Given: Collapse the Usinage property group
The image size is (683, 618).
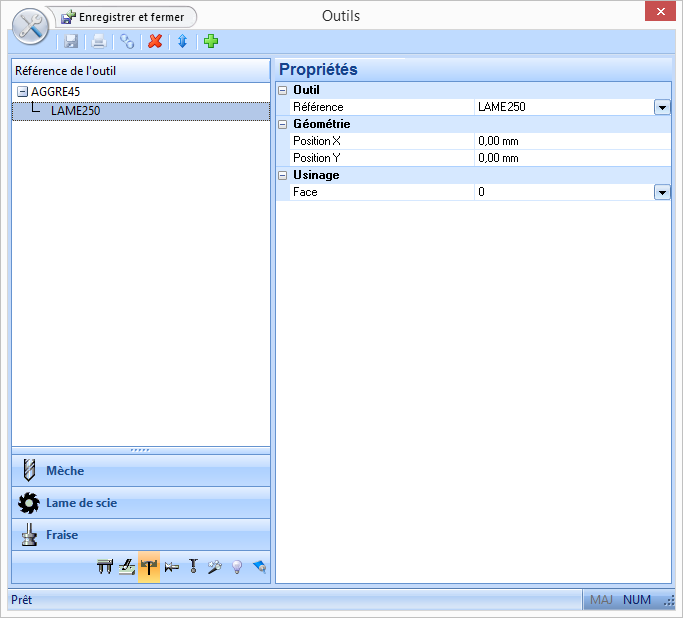Looking at the screenshot, I should tap(283, 175).
